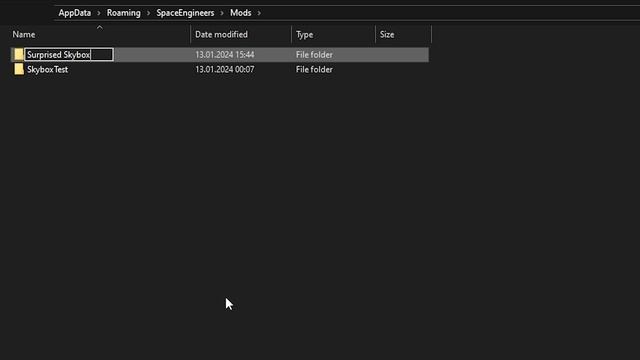640x360 pixels.
Task: Sort files by Size column header
Action: 387,35
